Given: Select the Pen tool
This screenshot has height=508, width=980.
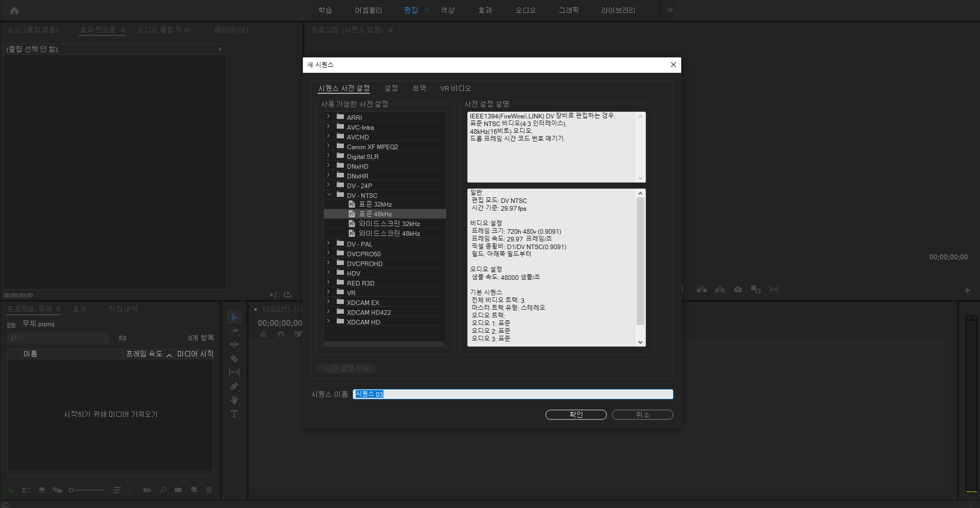Looking at the screenshot, I should 234,386.
